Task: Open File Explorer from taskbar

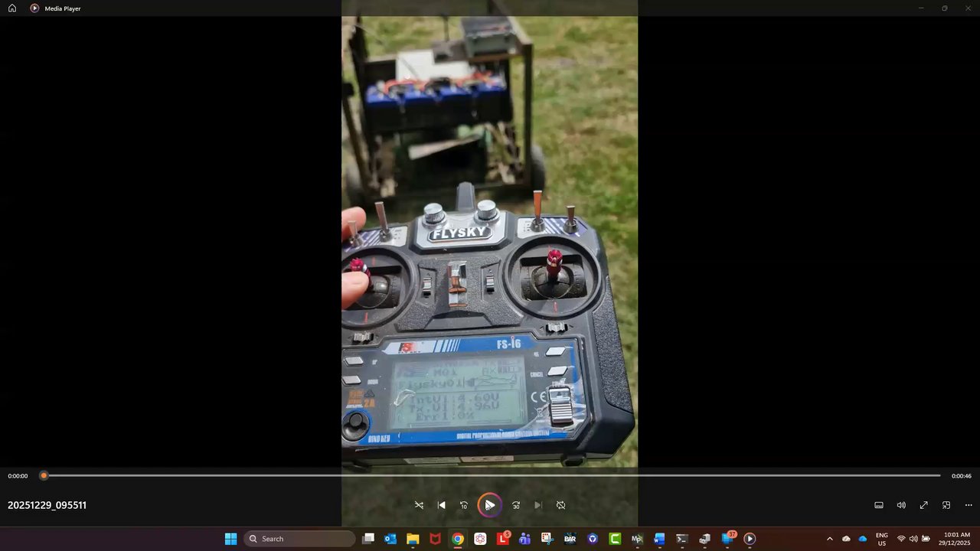Action: (413, 539)
